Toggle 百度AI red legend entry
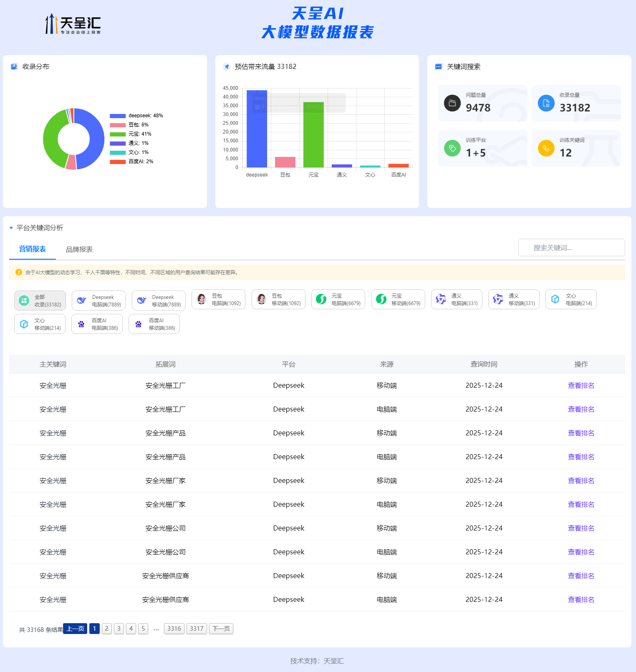 [118, 162]
